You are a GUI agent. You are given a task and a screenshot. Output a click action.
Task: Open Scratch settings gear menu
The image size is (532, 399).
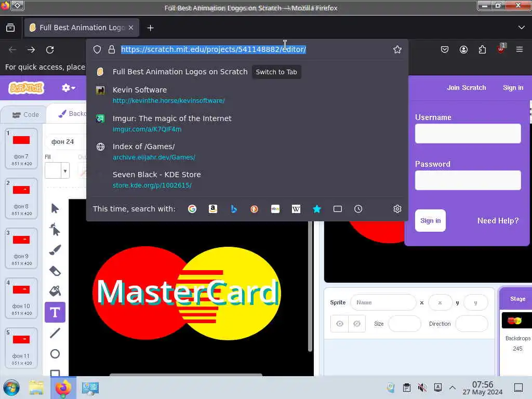[x=68, y=88]
